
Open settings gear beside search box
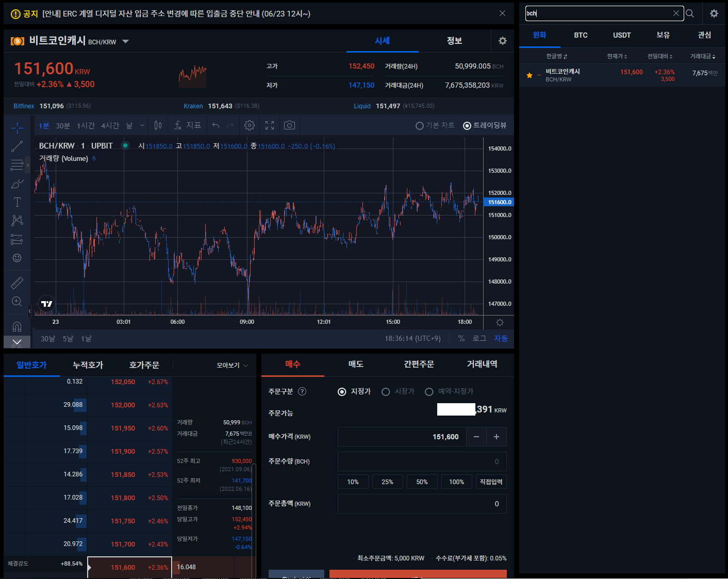click(714, 13)
